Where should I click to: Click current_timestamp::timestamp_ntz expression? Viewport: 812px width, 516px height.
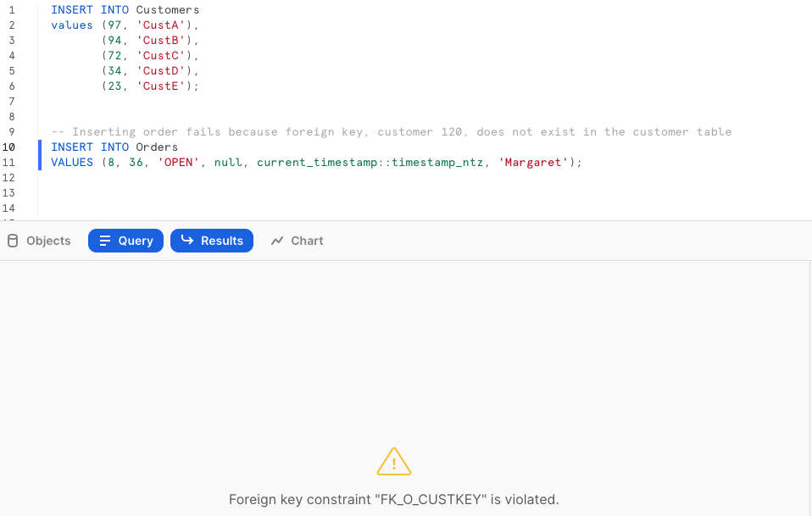click(x=370, y=163)
